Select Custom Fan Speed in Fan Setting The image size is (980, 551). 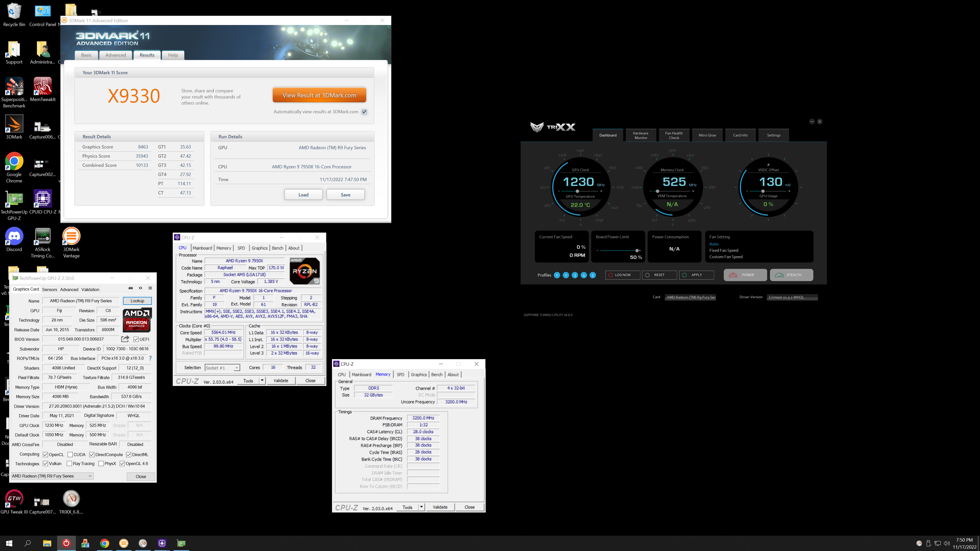726,257
